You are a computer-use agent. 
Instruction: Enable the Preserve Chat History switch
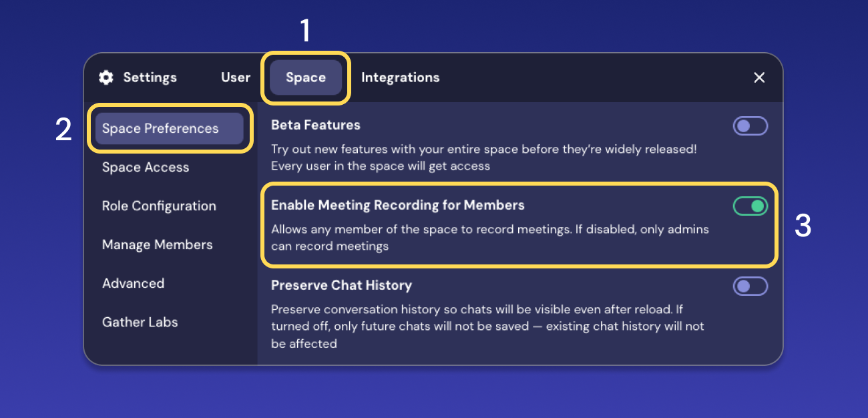click(750, 286)
